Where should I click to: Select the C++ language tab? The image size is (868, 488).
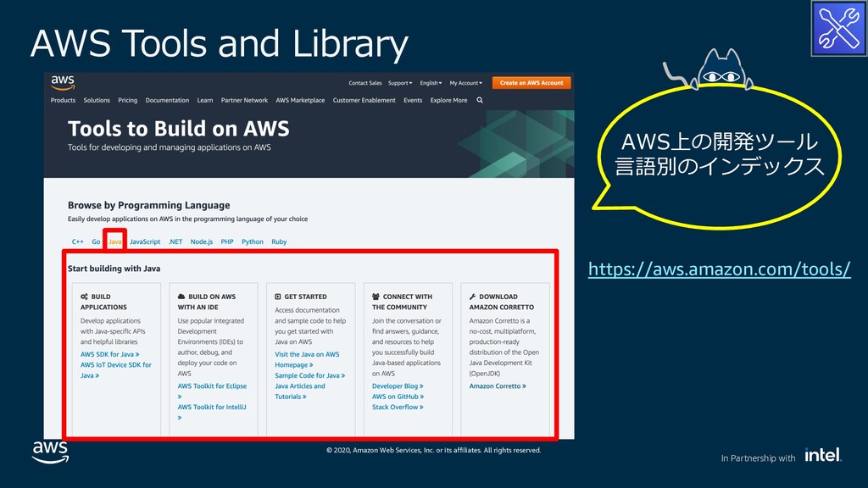pos(77,241)
